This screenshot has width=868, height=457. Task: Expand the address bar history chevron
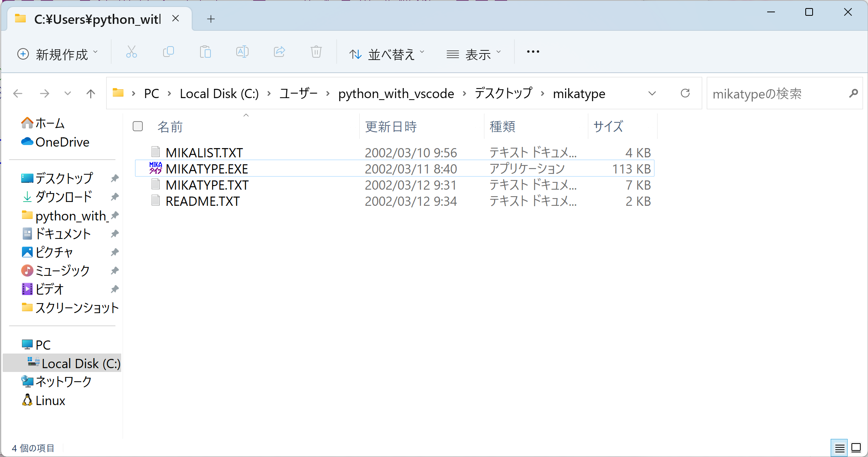click(x=652, y=93)
